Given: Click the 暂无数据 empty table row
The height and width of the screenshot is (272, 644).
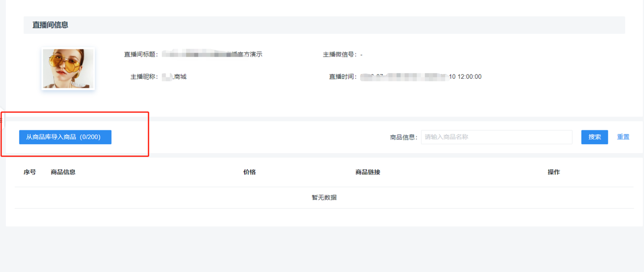Looking at the screenshot, I should [x=324, y=198].
